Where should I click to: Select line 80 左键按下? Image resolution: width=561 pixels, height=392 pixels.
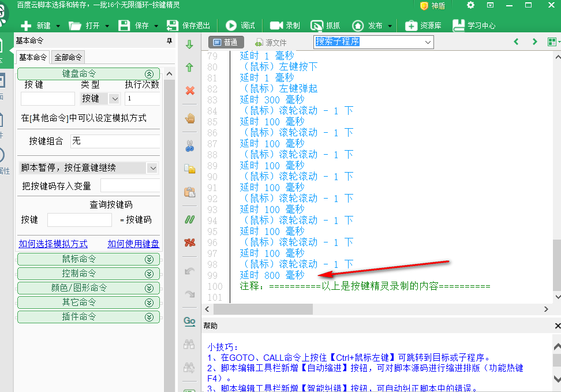[x=280, y=66]
